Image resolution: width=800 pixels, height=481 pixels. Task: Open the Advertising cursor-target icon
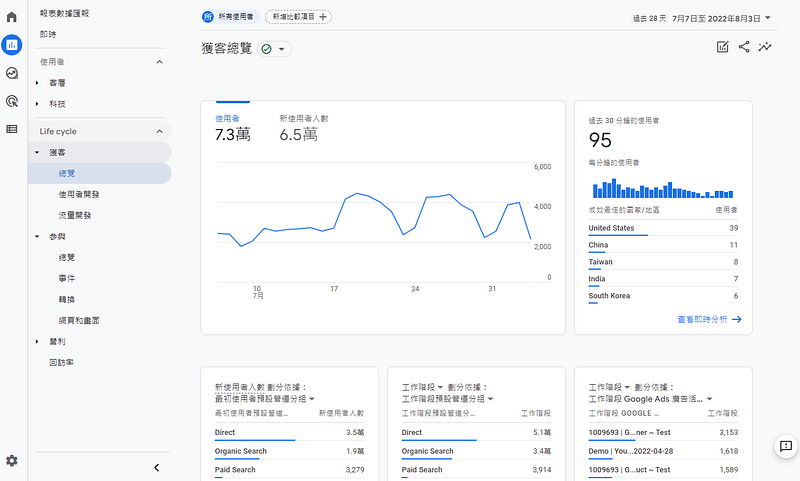[x=12, y=101]
